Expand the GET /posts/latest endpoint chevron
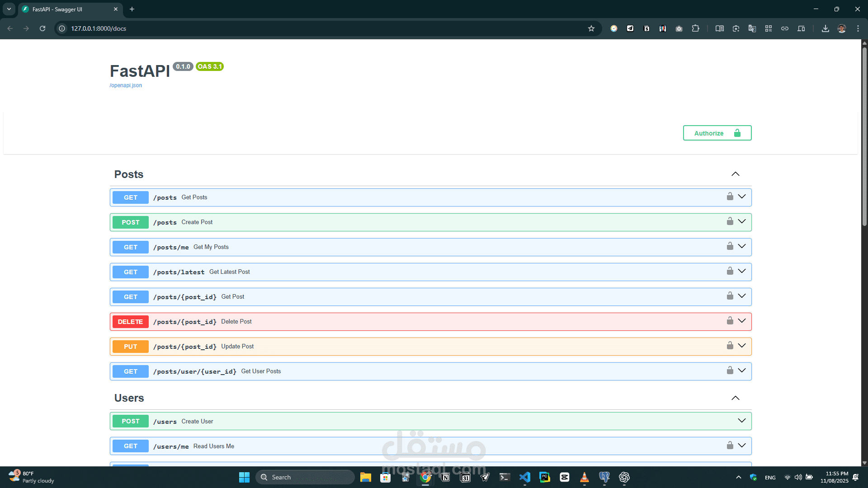The height and width of the screenshot is (488, 868). (x=742, y=271)
